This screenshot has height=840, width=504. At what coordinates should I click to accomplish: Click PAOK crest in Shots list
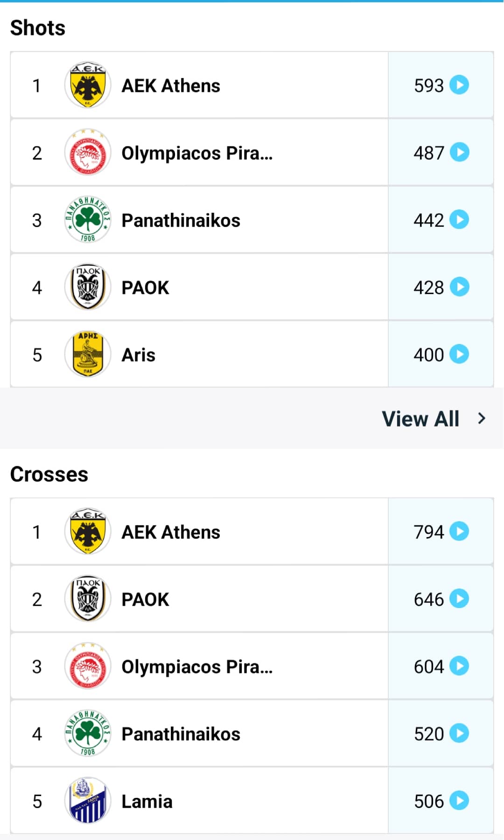(88, 287)
